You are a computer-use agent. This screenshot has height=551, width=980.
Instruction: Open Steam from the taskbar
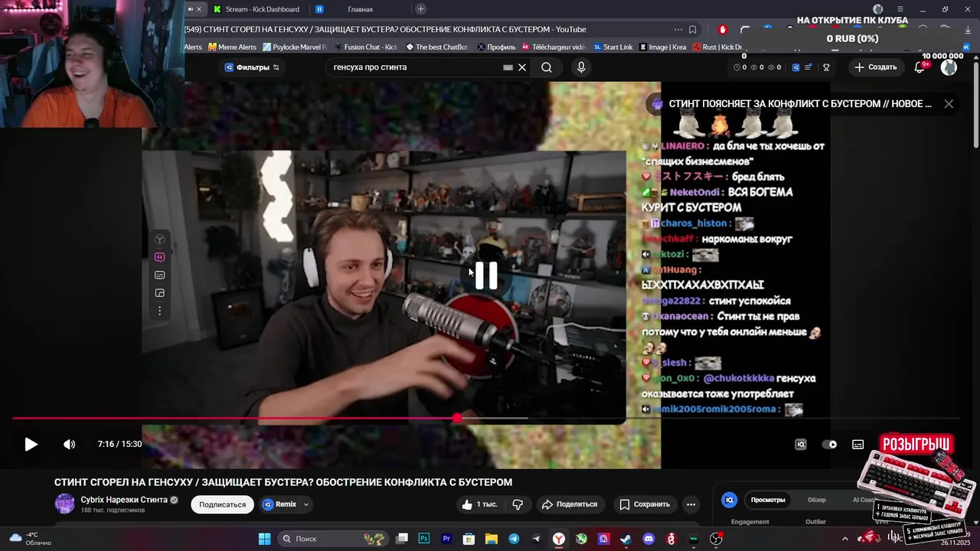(x=626, y=539)
